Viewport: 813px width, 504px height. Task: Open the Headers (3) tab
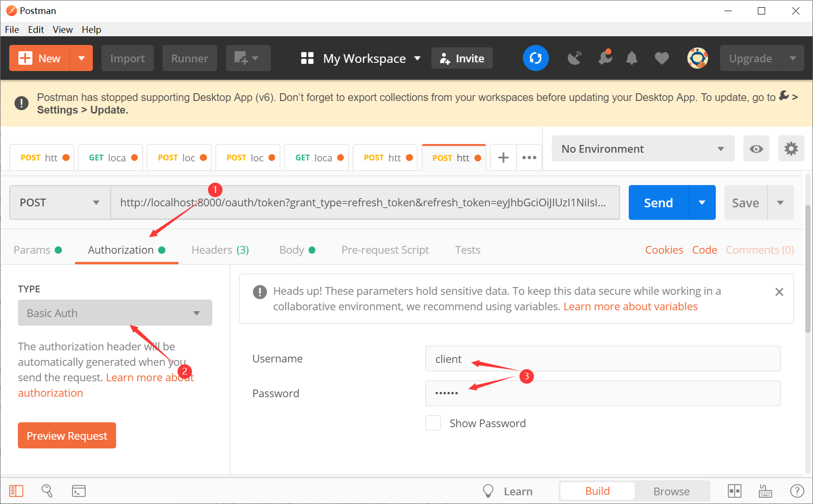220,250
